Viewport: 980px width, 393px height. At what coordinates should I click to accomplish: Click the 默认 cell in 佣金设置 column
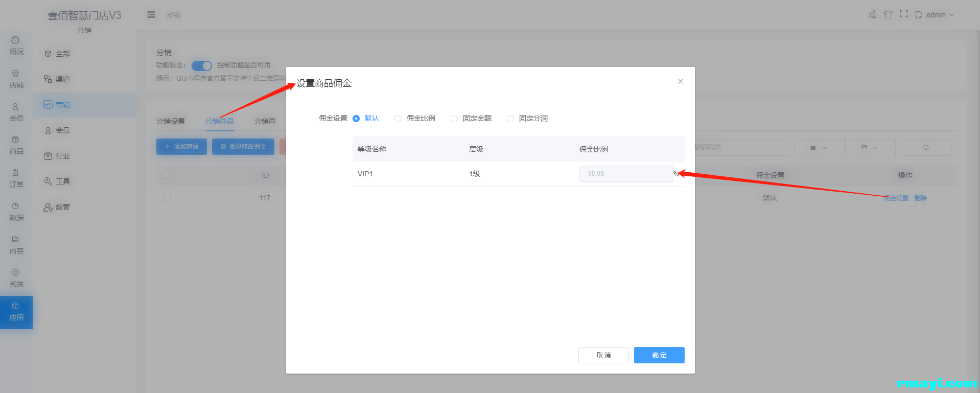click(769, 198)
